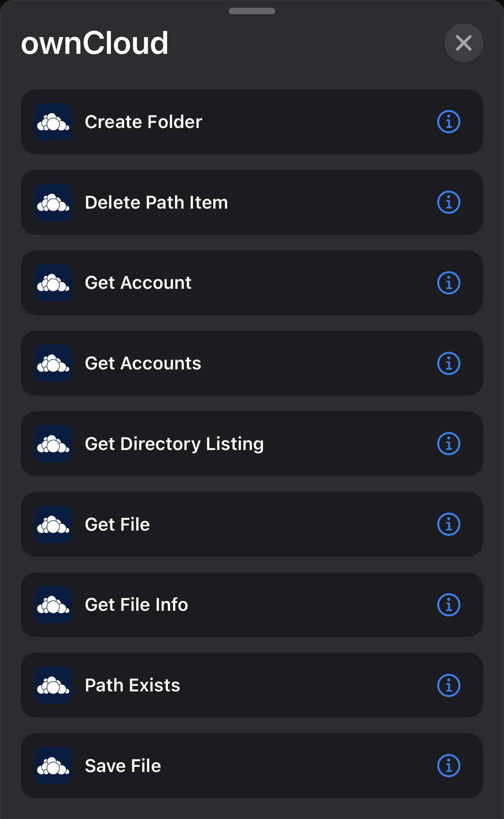This screenshot has height=819, width=504.
Task: Choose the Delete Path Item action label
Action: pos(156,203)
